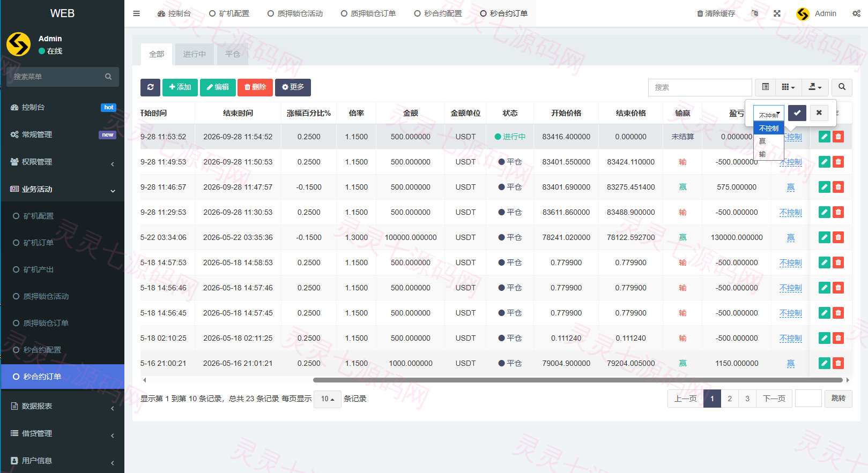Delete the 02:10:25 row with trash icon
Screen dimensions: 868x473
pyautogui.click(x=839, y=338)
